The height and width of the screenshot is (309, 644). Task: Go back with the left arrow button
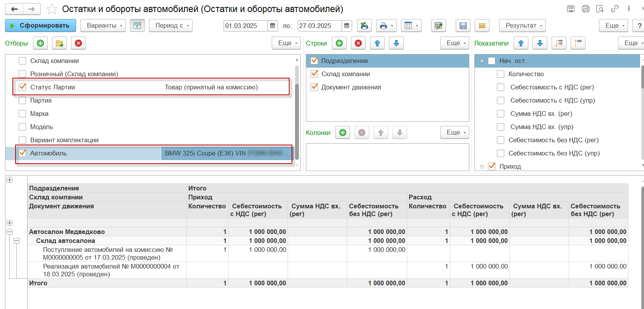coord(14,9)
